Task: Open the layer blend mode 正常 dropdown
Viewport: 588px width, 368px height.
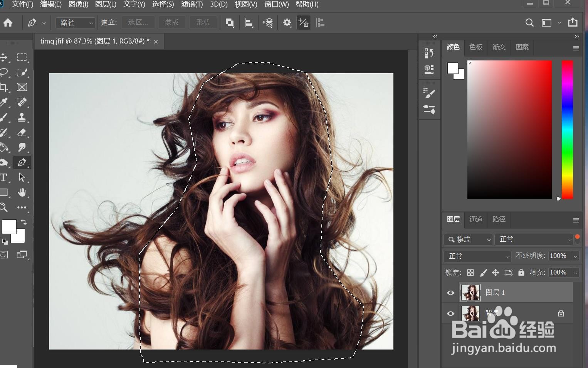Action: (477, 256)
